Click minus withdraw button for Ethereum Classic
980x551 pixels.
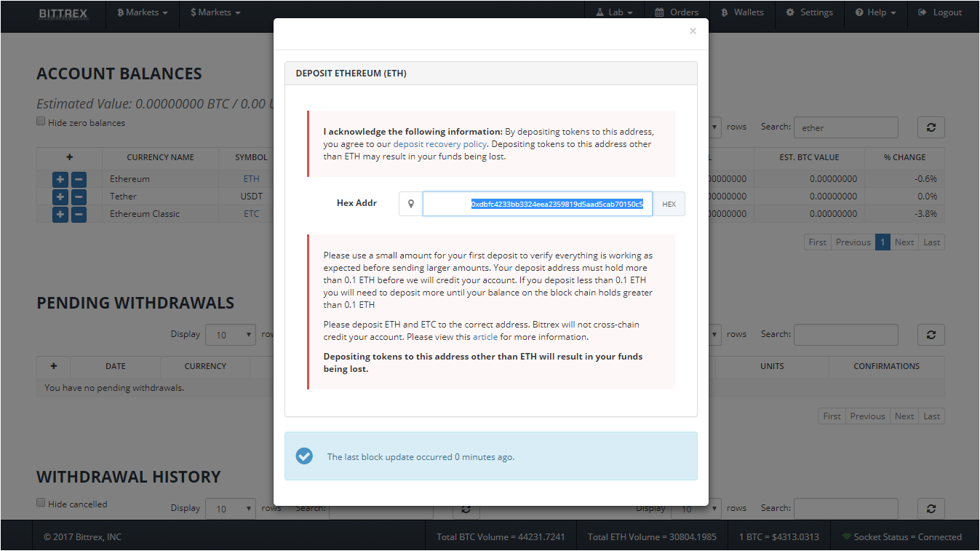pyautogui.click(x=79, y=214)
